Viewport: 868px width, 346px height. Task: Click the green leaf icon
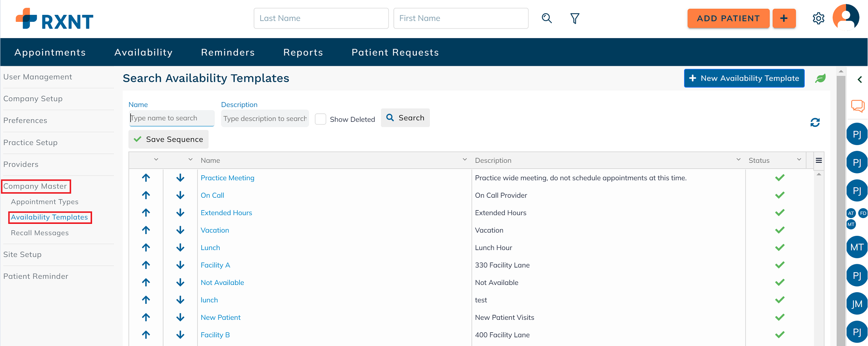tap(820, 78)
